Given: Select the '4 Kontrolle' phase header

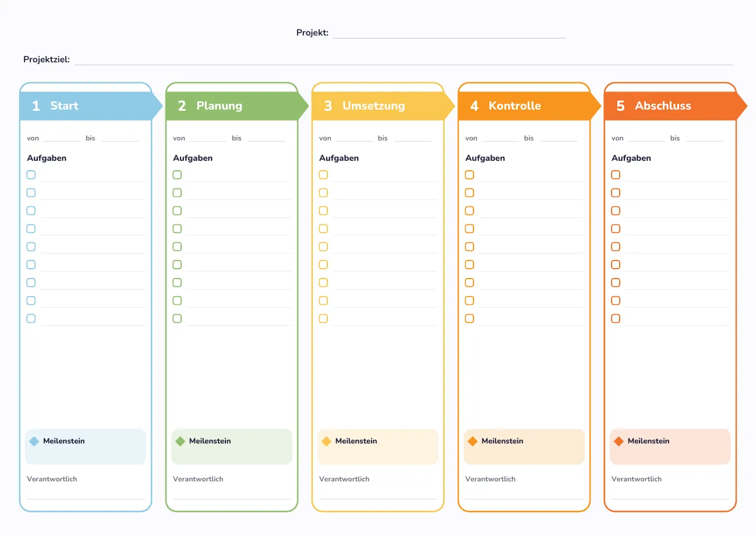Looking at the screenshot, I should coord(530,106).
